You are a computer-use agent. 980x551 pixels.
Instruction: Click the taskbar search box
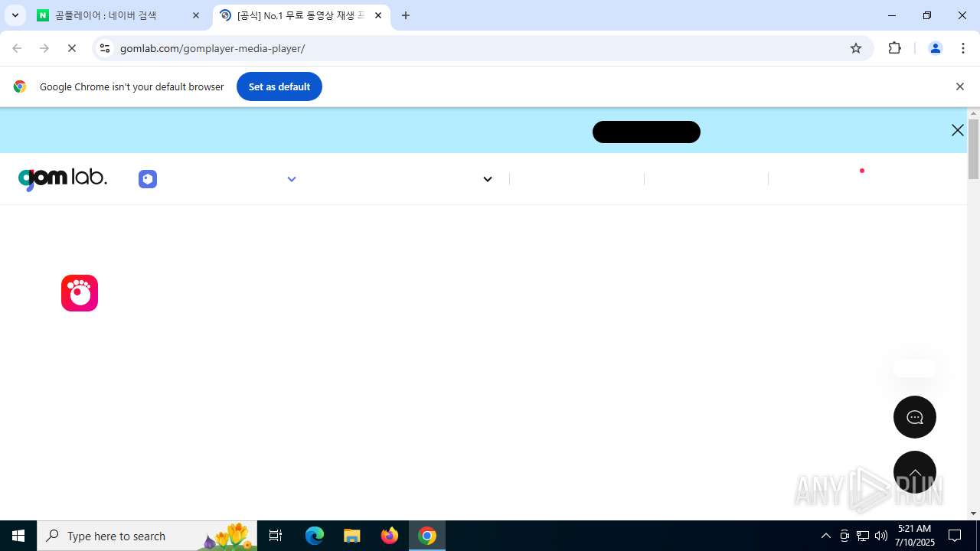[149, 536]
